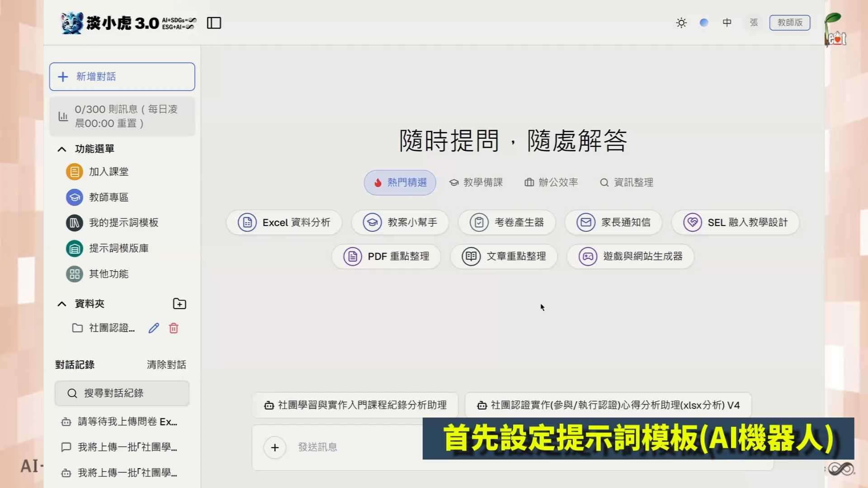Open user avatar 張

click(754, 23)
